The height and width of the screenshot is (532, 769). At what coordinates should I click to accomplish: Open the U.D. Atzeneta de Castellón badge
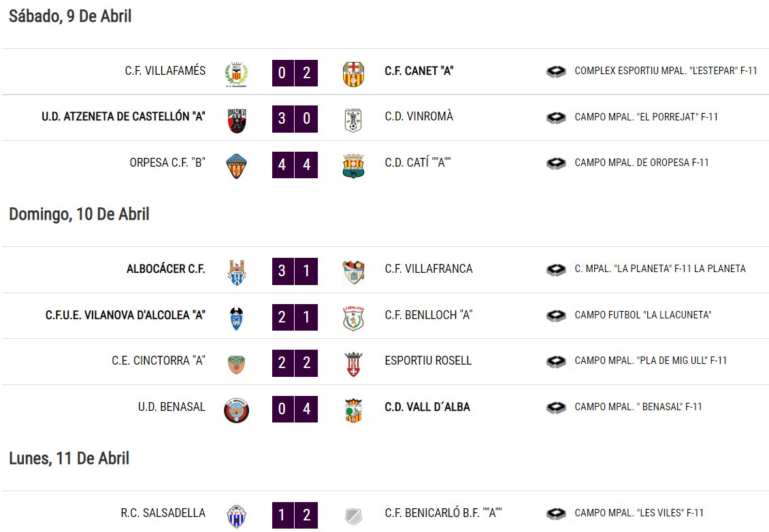point(236,120)
